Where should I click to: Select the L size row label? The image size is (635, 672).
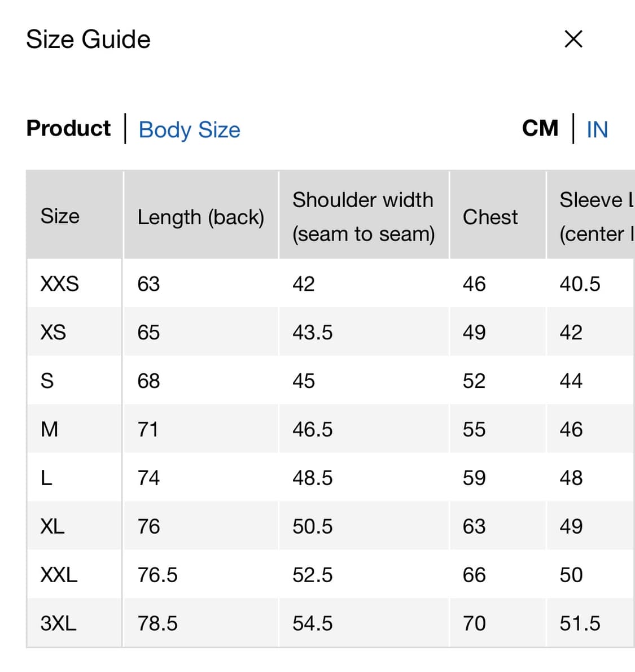click(x=46, y=478)
